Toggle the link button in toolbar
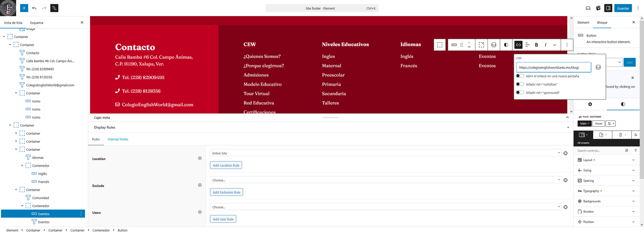The image size is (644, 233). (x=518, y=45)
